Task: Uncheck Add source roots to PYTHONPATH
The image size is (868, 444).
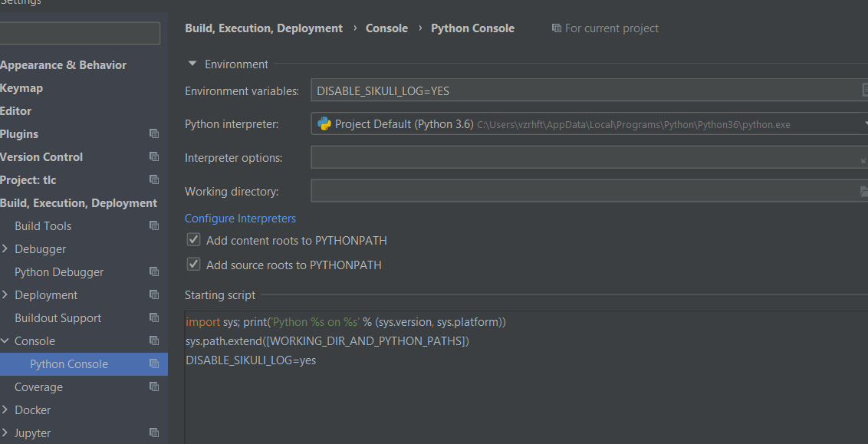Action: (194, 265)
